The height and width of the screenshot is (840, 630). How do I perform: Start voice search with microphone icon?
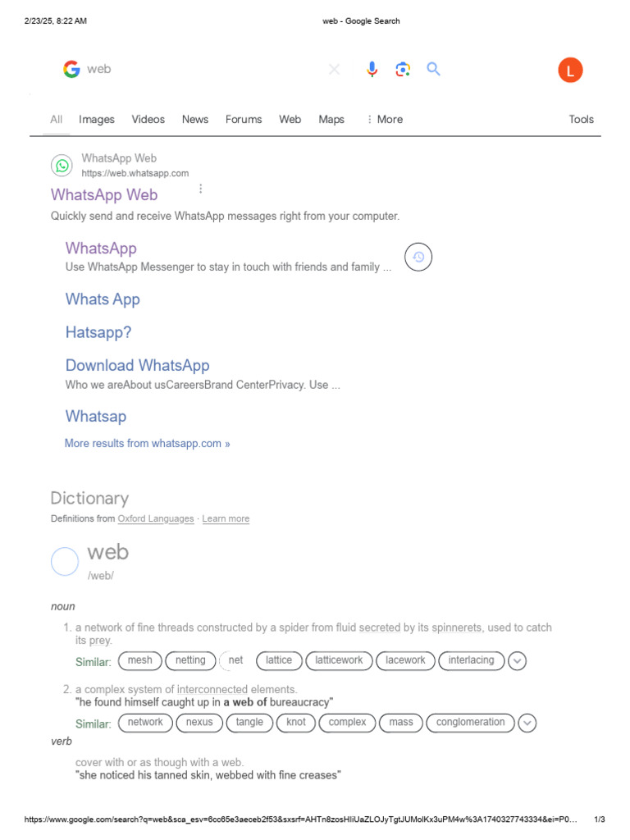pos(372,70)
